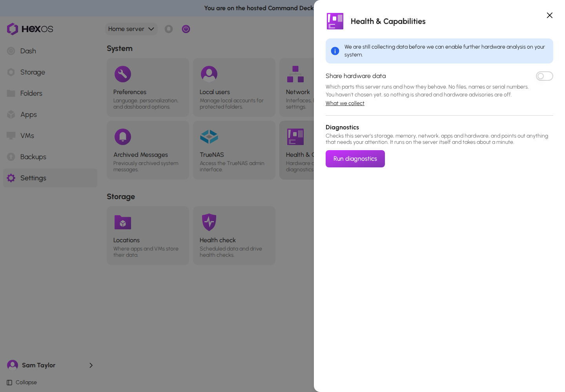Expand the Sam Taylor account chevron
Viewport: 565px width, 392px height.
91,365
